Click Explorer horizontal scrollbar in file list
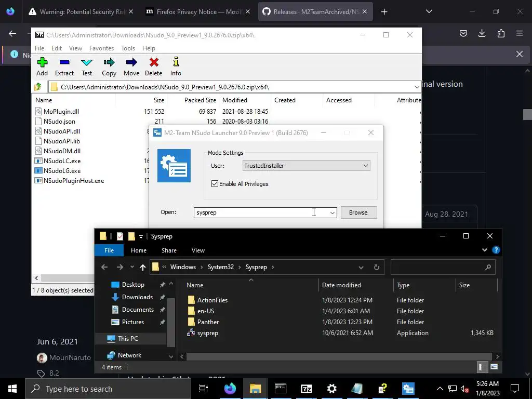Screen dimensions: 532x399 pyautogui.click(x=339, y=356)
